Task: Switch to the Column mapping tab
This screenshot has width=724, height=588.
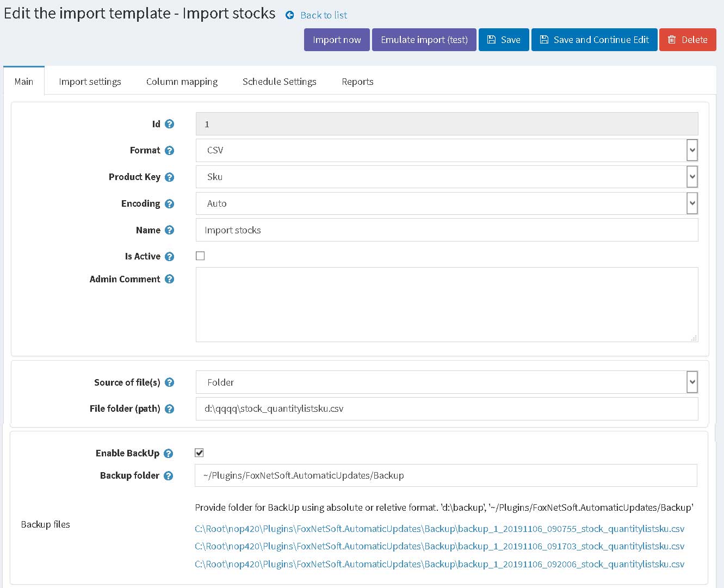Action: point(182,82)
